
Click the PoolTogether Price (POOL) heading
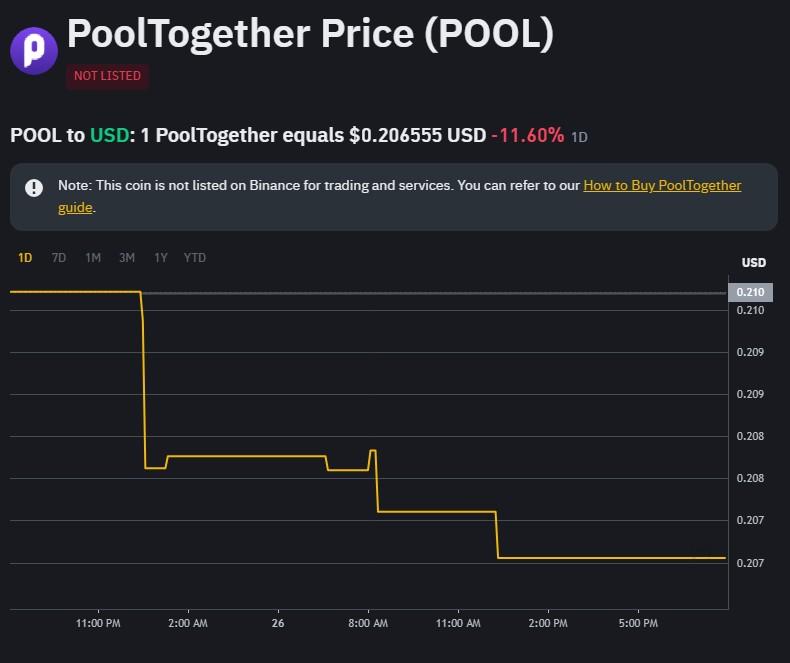coord(310,35)
